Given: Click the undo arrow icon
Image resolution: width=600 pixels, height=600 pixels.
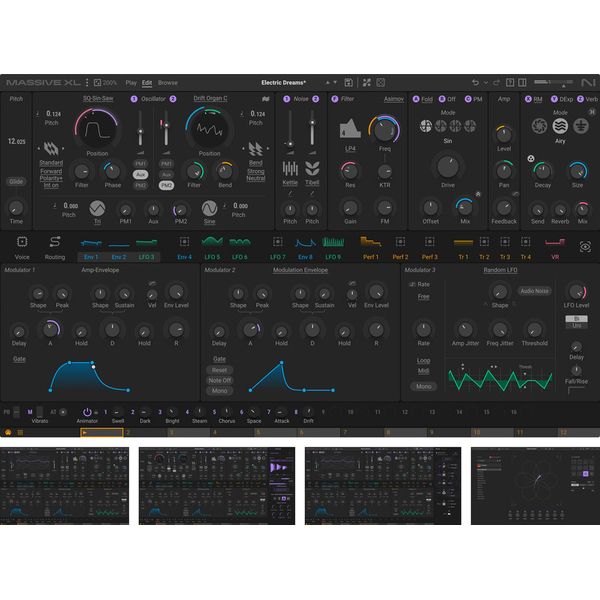Looking at the screenshot, I should tap(475, 83).
